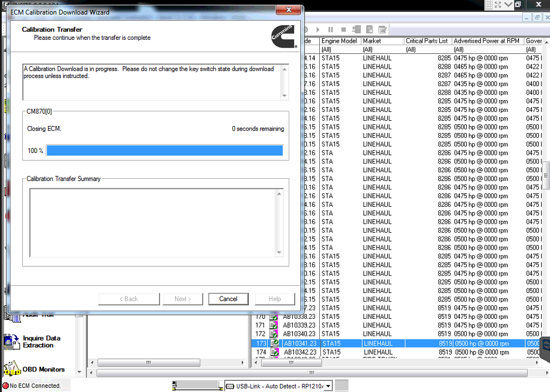Select calibration AB10341.23

[x=300, y=343]
